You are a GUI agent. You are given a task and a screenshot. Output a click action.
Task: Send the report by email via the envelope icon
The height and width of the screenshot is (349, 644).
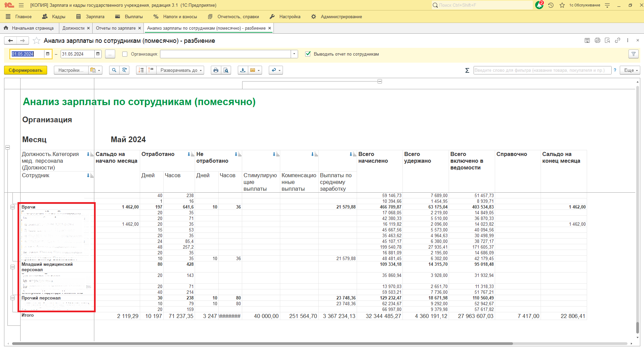(x=253, y=70)
